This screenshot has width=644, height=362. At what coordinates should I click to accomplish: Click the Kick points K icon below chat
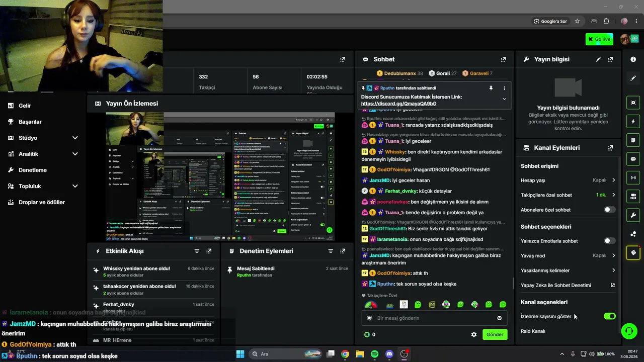[x=367, y=334]
